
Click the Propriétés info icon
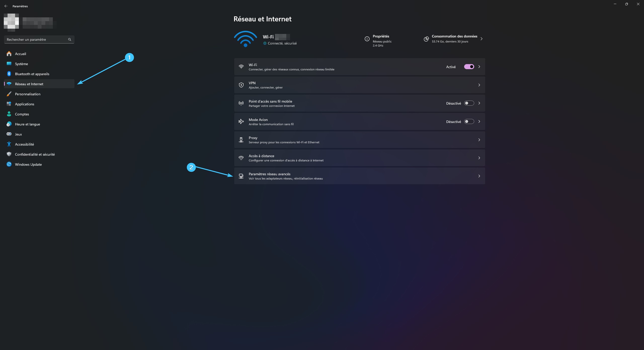tap(367, 39)
